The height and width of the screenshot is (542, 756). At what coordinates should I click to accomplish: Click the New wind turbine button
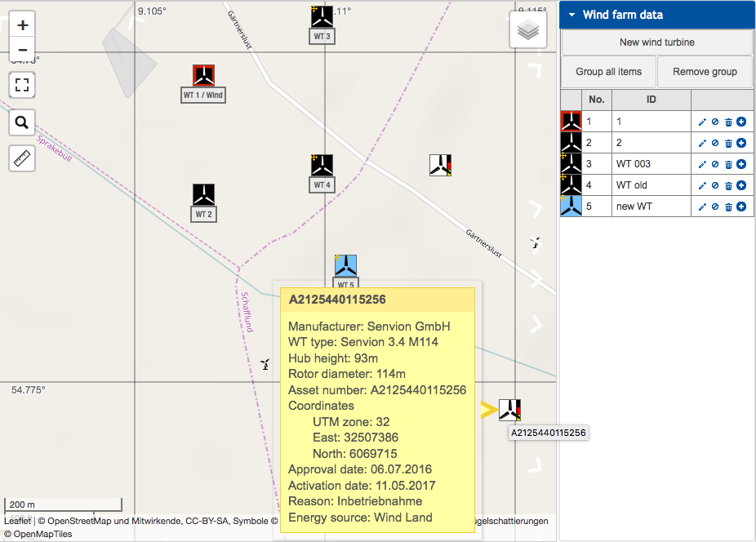[x=656, y=42]
